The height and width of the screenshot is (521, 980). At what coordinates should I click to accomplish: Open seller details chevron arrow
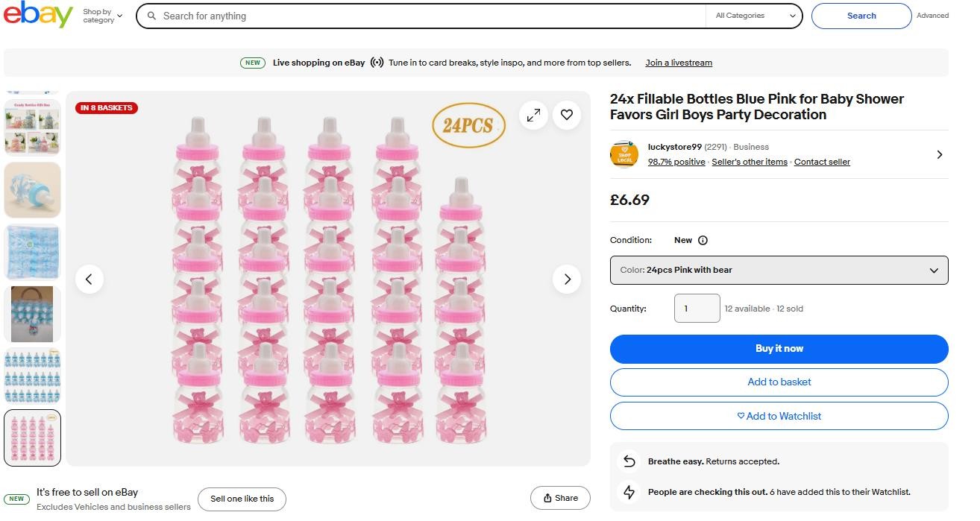(x=939, y=154)
